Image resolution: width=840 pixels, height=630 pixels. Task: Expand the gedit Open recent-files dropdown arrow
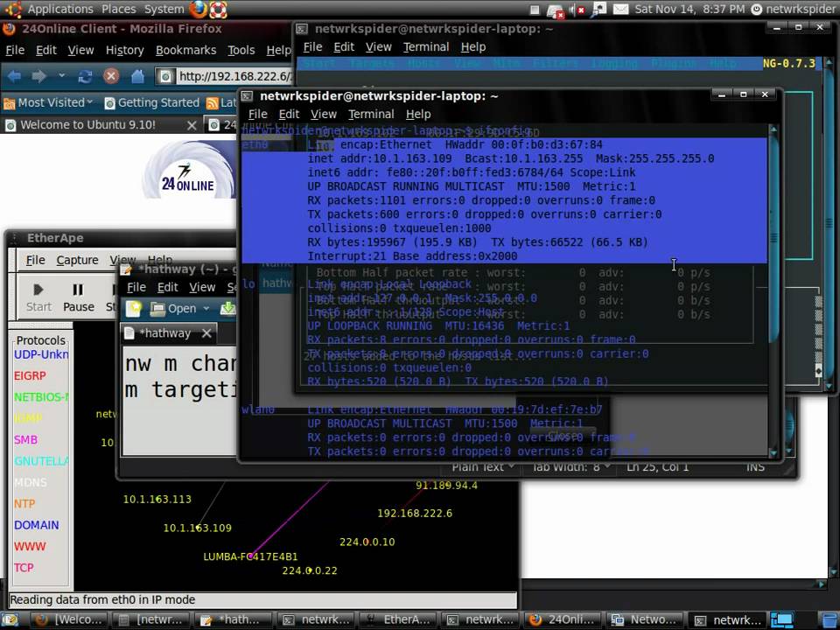(206, 309)
